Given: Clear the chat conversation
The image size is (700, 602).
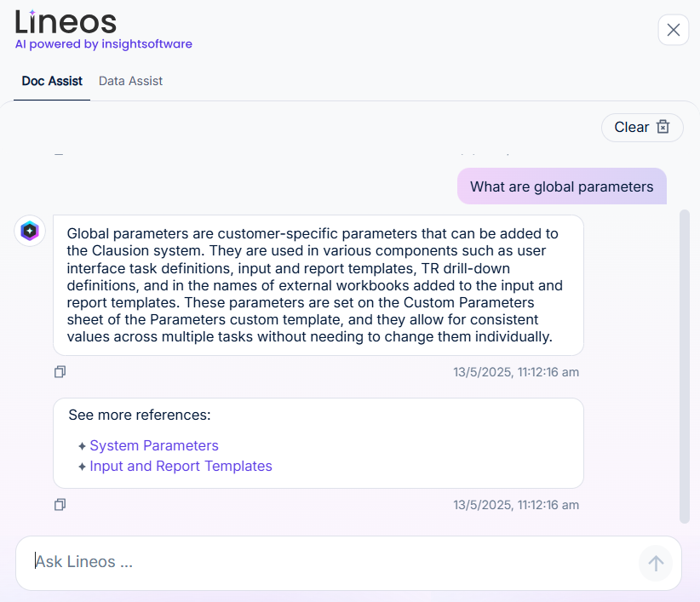Looking at the screenshot, I should point(642,128).
